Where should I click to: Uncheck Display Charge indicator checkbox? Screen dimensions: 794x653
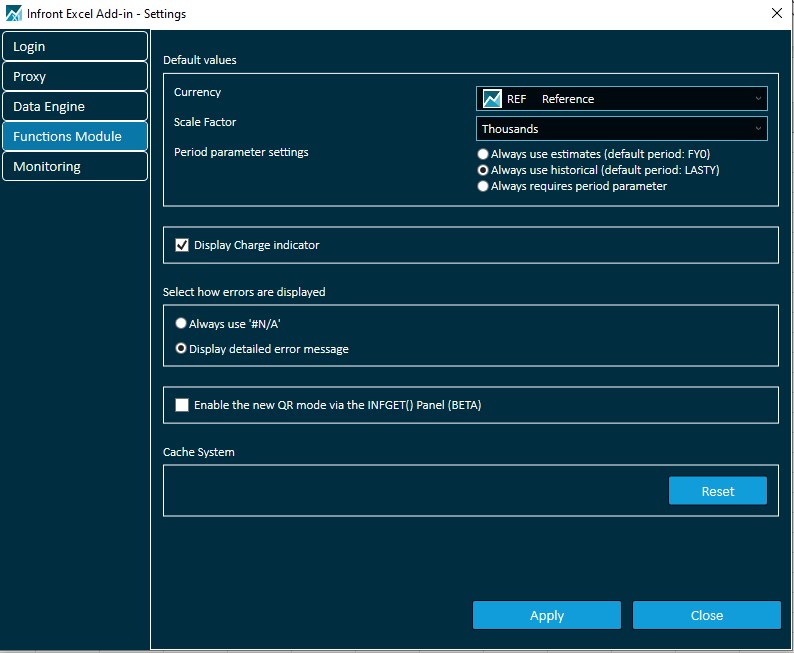tap(182, 245)
